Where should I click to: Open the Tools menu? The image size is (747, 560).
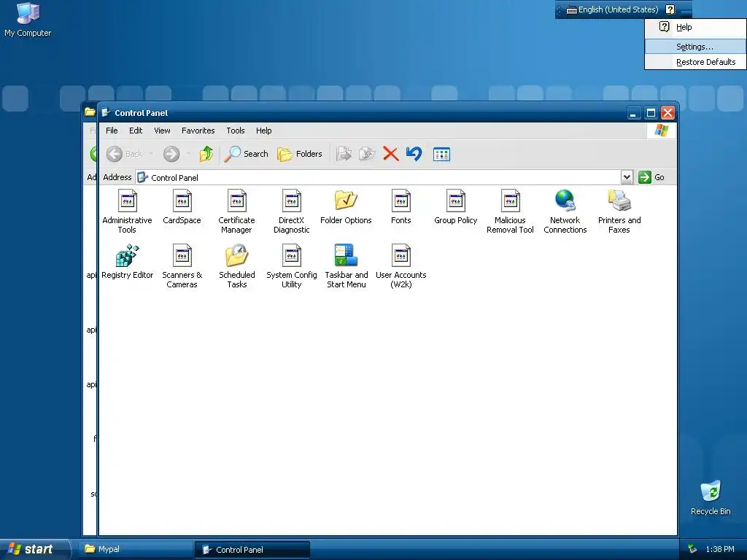tap(236, 131)
